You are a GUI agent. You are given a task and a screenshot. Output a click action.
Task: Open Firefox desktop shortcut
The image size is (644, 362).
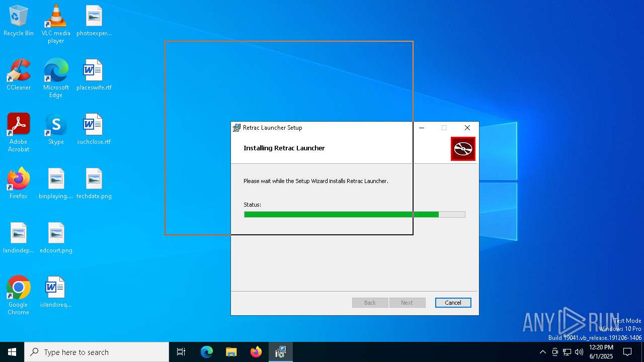19,184
